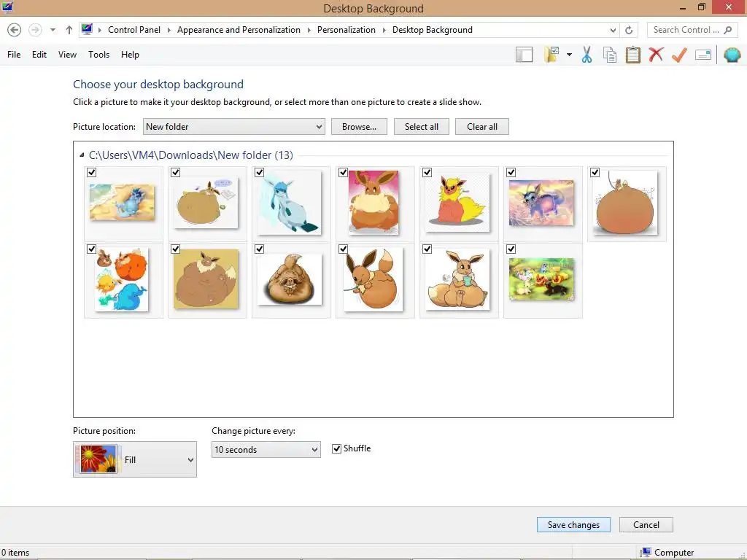
Task: Click the orange checkmark icon
Action: coord(679,55)
